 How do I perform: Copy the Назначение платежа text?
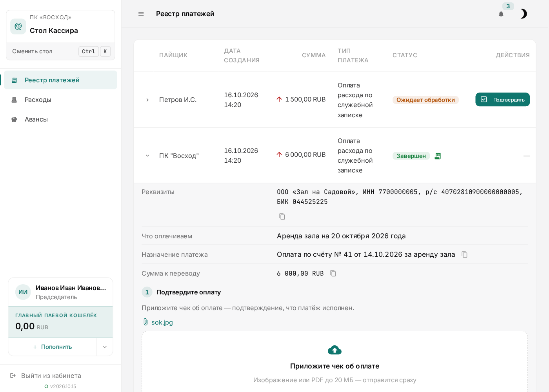(464, 255)
